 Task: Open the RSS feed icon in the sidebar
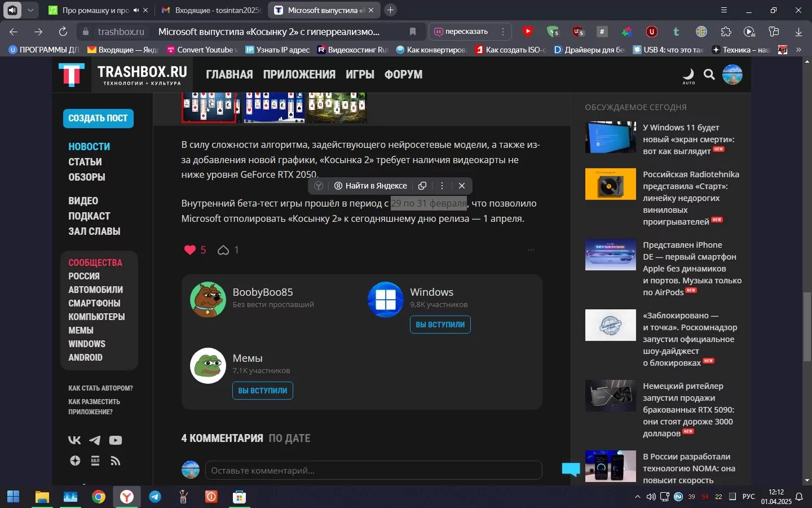[x=116, y=461]
